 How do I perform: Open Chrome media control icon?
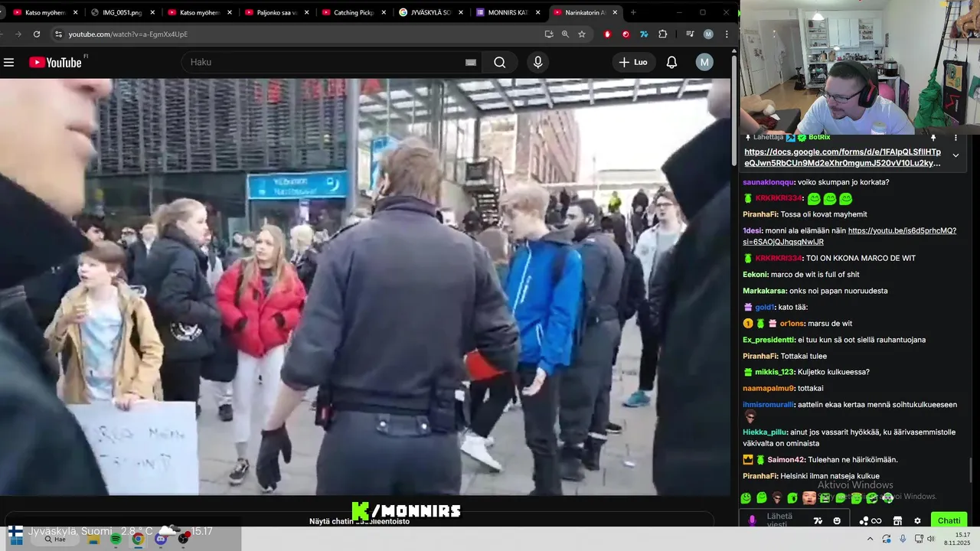(690, 34)
